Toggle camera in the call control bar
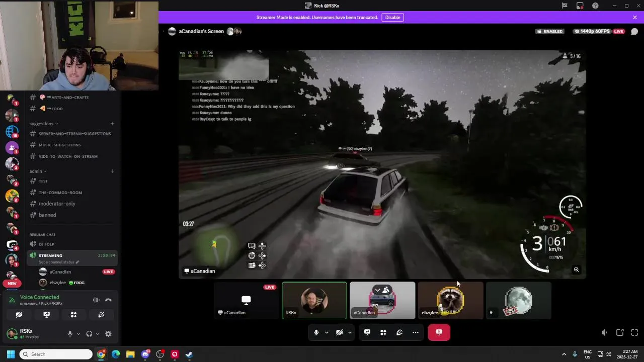This screenshot has height=362, width=644. click(339, 332)
